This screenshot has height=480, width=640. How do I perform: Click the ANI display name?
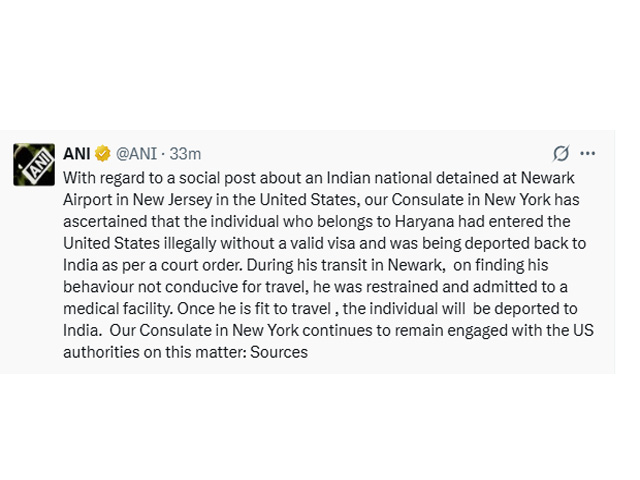pyautogui.click(x=76, y=153)
